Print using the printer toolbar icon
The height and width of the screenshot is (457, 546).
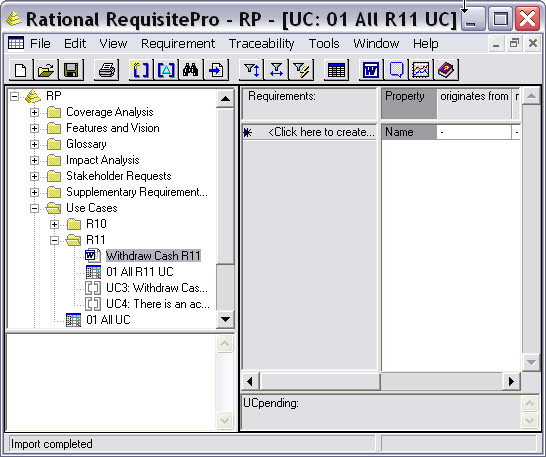point(107,70)
